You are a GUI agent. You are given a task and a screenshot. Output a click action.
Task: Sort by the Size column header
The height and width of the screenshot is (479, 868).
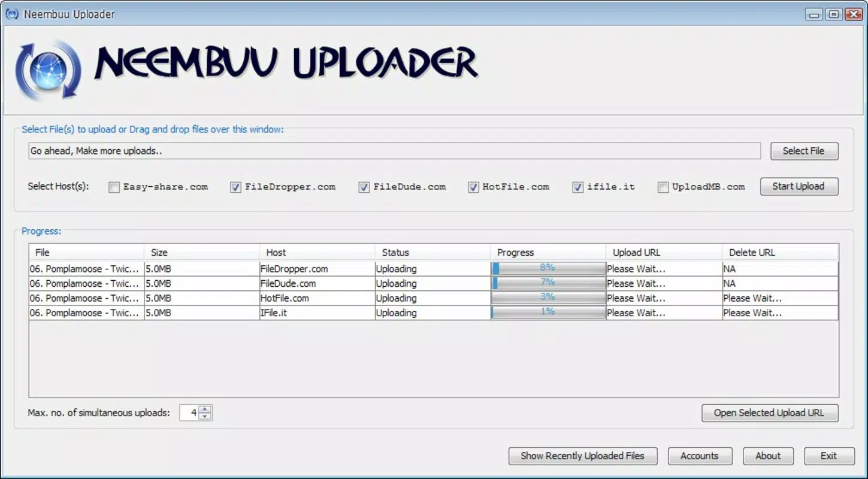(x=202, y=252)
